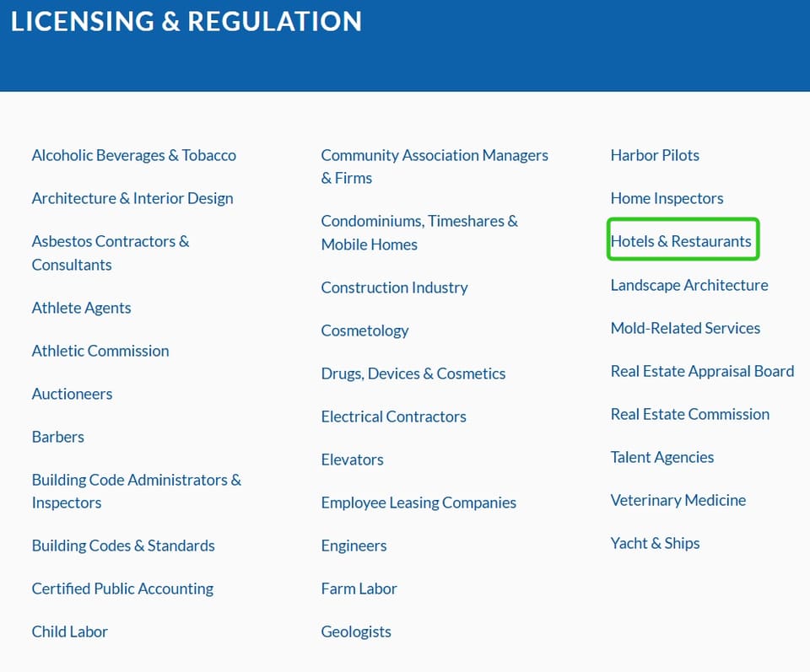Go to Employee Leasing Companies

[418, 503]
